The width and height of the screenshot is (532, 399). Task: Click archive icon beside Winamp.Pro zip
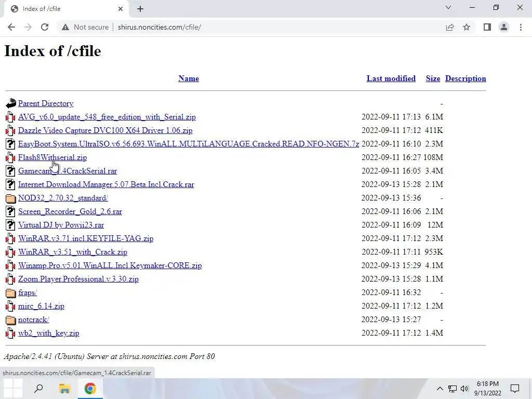pyautogui.click(x=11, y=265)
